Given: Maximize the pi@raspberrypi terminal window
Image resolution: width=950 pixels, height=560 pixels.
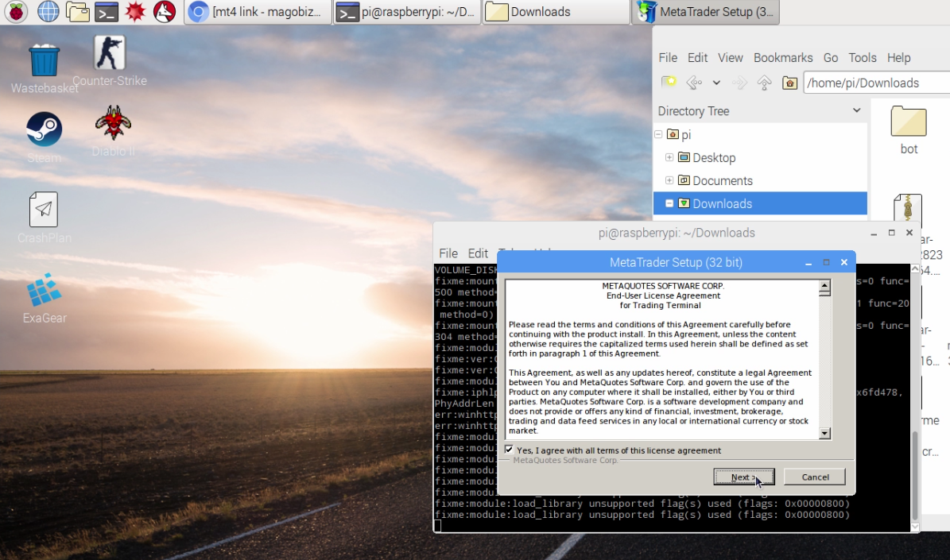Looking at the screenshot, I should pyautogui.click(x=891, y=233).
